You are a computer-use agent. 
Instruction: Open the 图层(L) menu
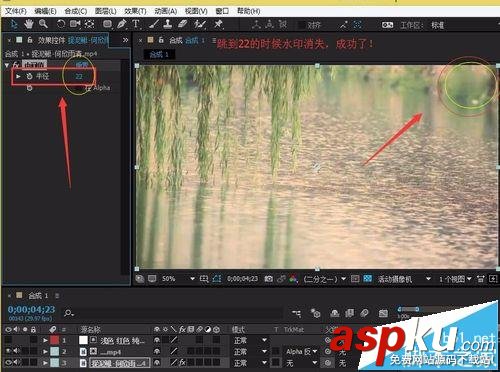(106, 11)
